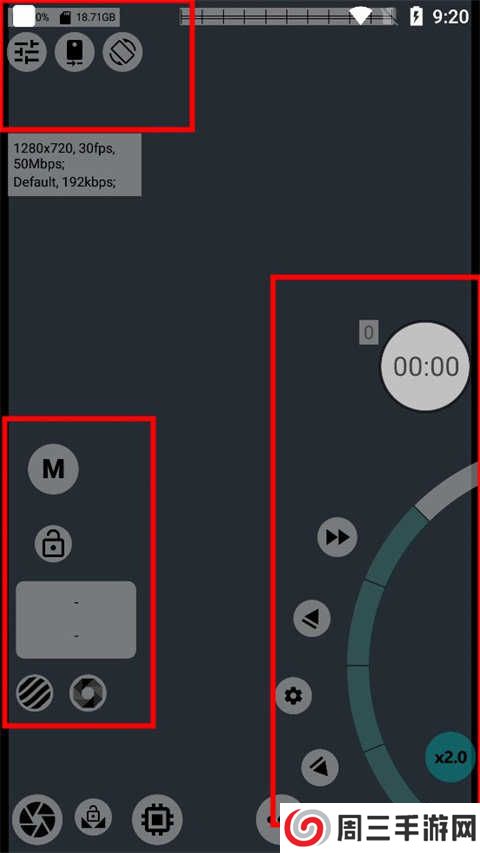The height and width of the screenshot is (853, 480).
Task: Tap the switch camera phone icon
Action: (x=75, y=52)
